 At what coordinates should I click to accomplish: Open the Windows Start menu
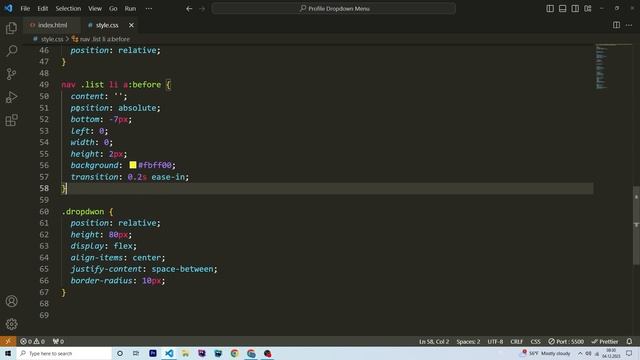(x=8, y=353)
